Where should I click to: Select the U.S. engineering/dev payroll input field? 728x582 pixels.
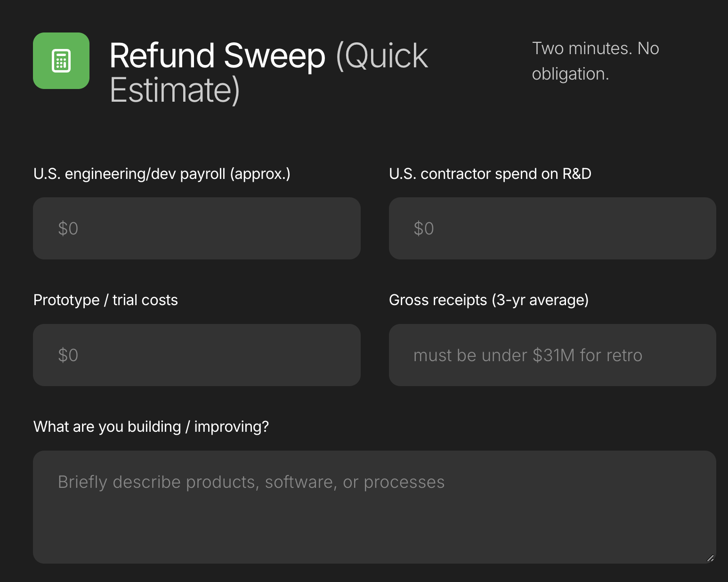[196, 228]
